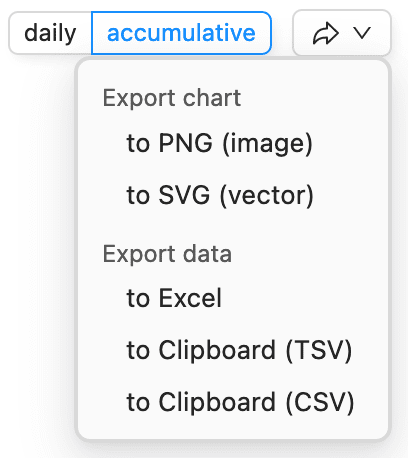Click the share arrow export icon
Screen dimensions: 408x458
(326, 33)
